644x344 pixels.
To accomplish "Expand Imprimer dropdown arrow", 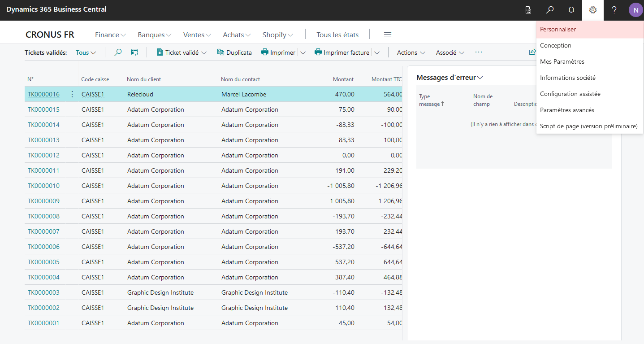I will pos(303,52).
